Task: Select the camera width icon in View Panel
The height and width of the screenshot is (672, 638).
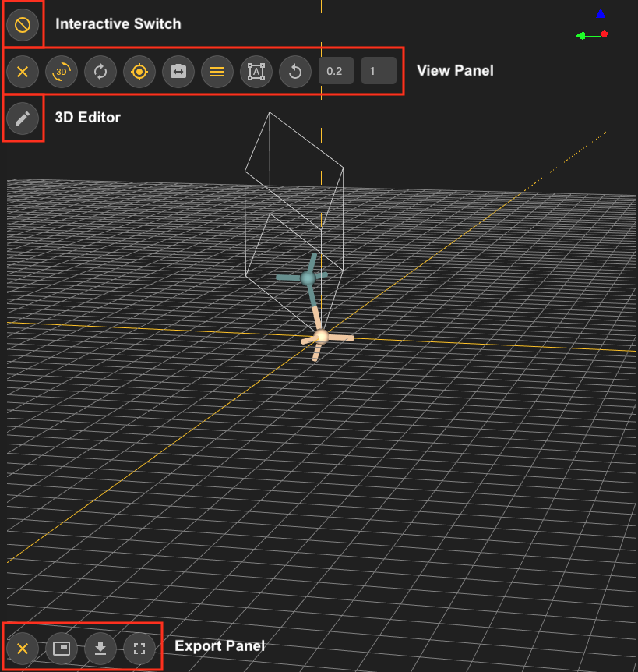Action: tap(178, 72)
